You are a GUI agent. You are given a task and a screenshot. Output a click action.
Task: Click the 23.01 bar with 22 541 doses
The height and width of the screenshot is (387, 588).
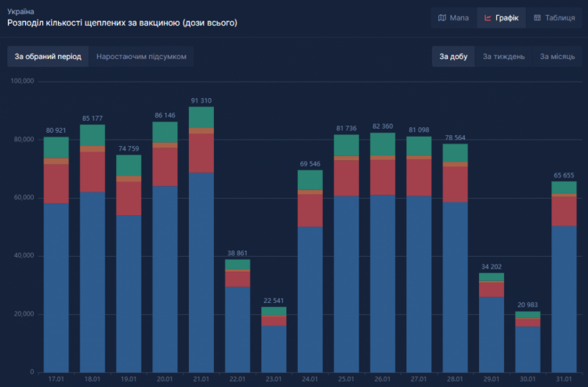pyautogui.click(x=274, y=345)
